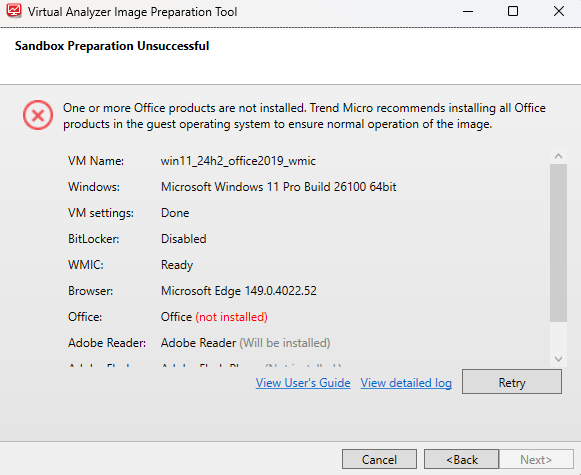Select the VM name win11_24h2_office2019_wmic text
Screen dimensions: 581x475
(238, 161)
